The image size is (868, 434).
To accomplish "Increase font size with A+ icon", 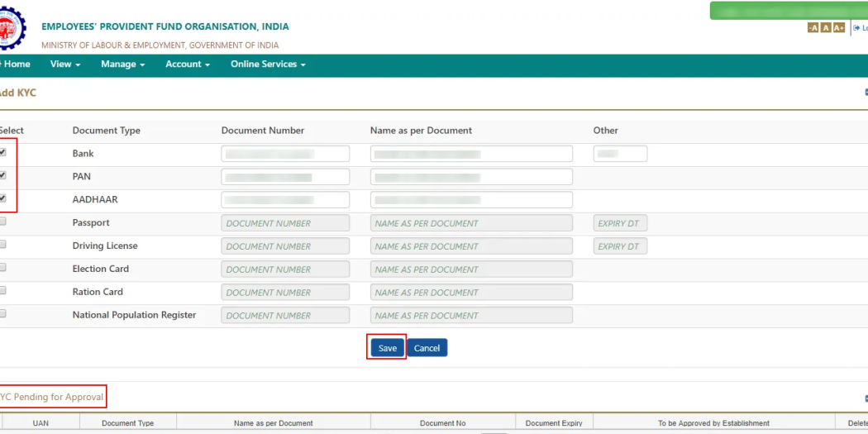I will pos(838,28).
